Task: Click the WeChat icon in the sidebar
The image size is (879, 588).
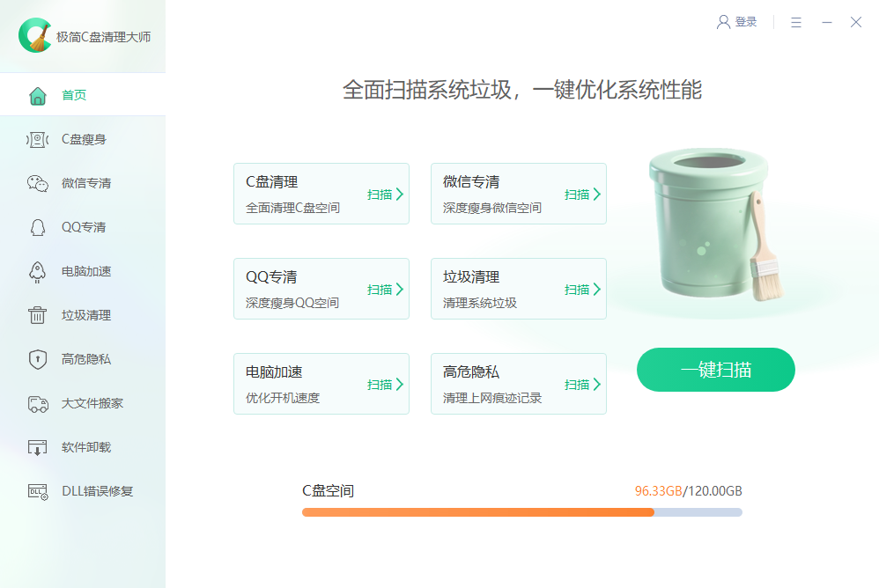Action: click(x=38, y=183)
